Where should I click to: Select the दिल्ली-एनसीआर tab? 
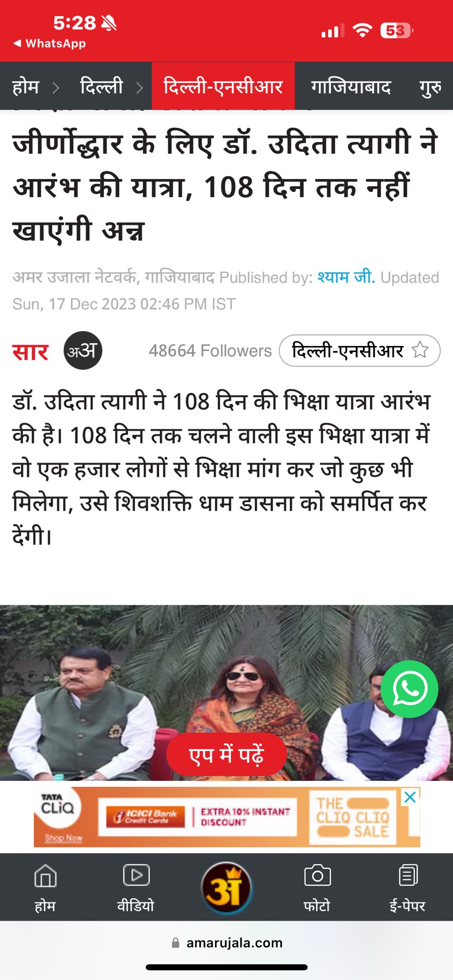pyautogui.click(x=223, y=86)
